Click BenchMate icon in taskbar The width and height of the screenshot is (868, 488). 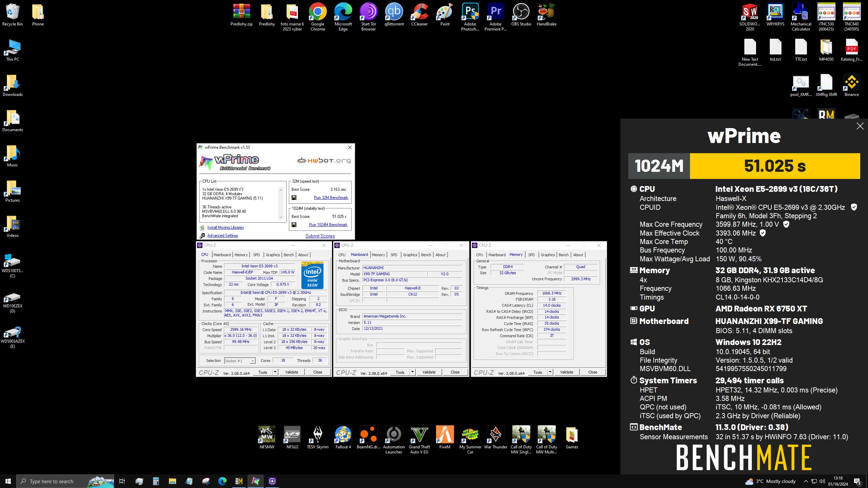(239, 481)
